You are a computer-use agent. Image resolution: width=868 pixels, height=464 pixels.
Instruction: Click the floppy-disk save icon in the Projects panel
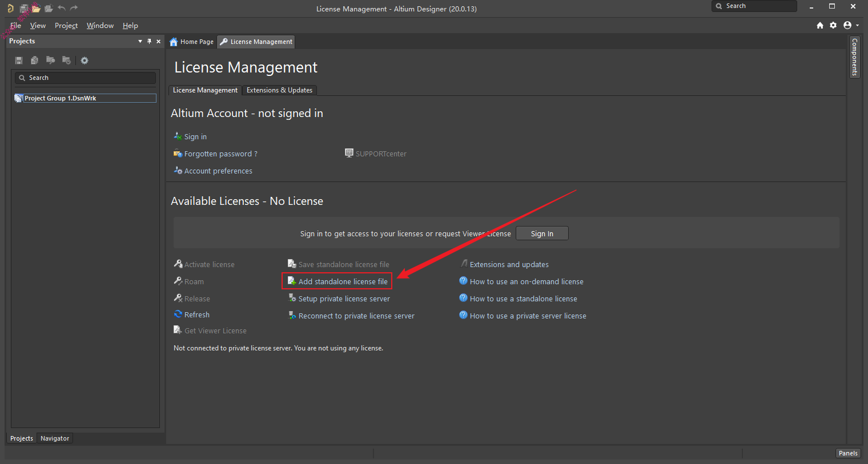point(19,60)
